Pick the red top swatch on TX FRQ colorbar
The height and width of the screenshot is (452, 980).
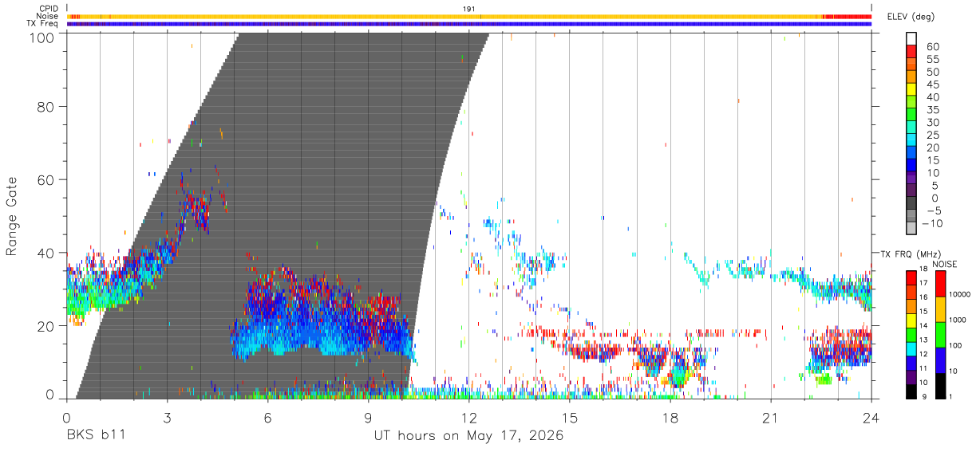click(911, 278)
